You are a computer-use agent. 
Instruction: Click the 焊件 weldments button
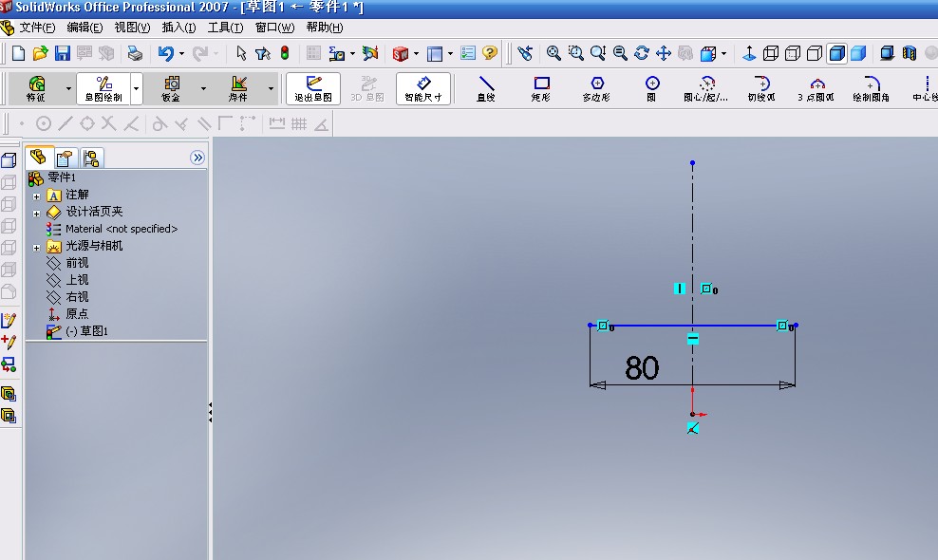[x=238, y=88]
